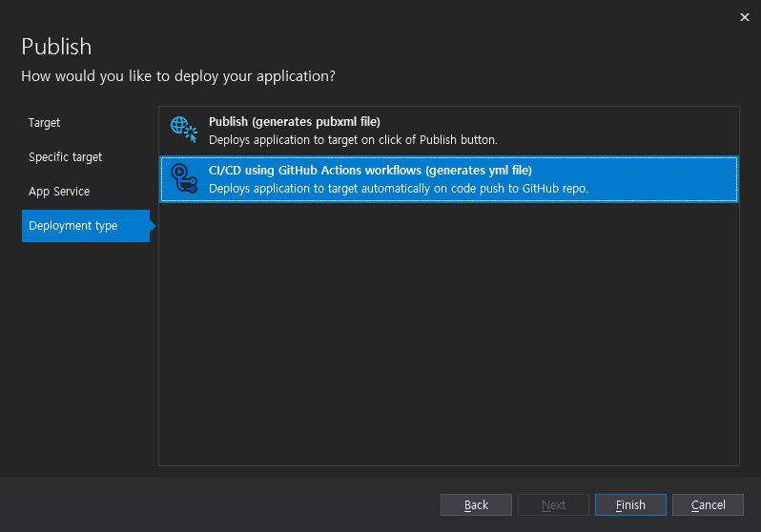This screenshot has height=532, width=761.
Task: Click the globe publish pubxml icon
Action: [184, 130]
